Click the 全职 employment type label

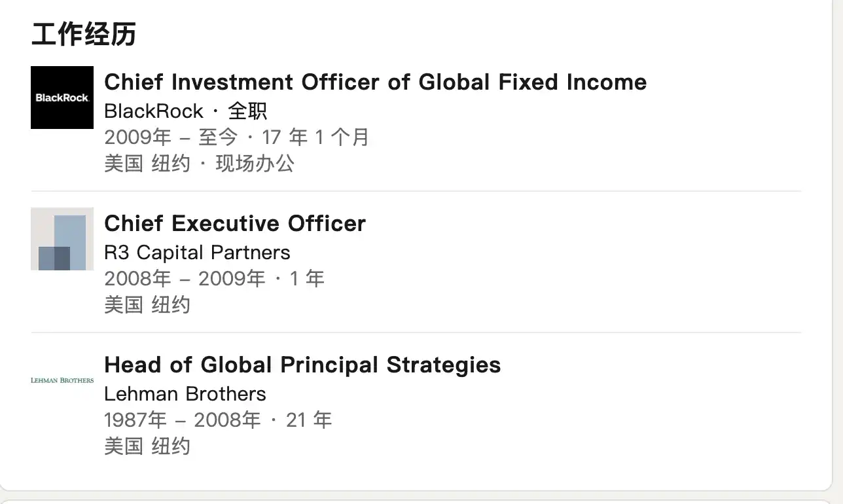(247, 111)
